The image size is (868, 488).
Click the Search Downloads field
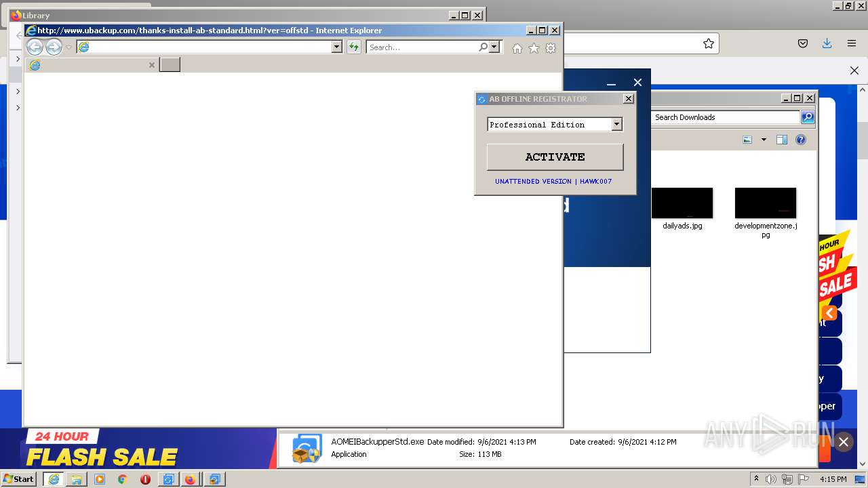point(726,117)
